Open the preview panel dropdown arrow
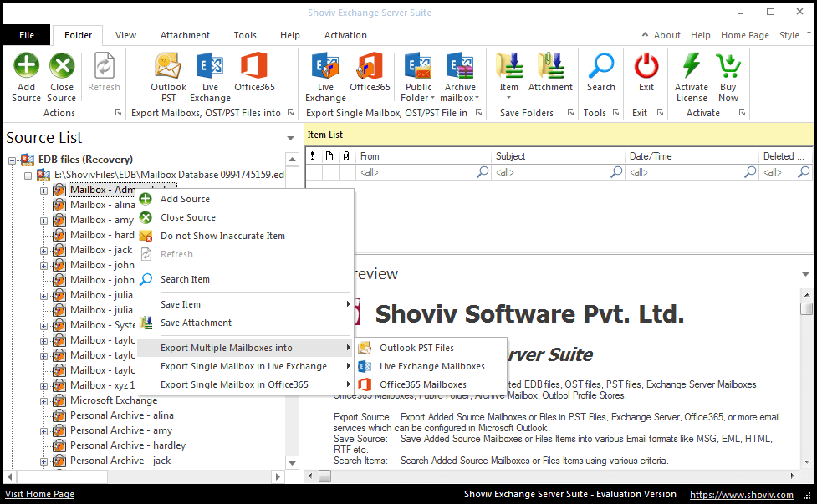 (805, 274)
